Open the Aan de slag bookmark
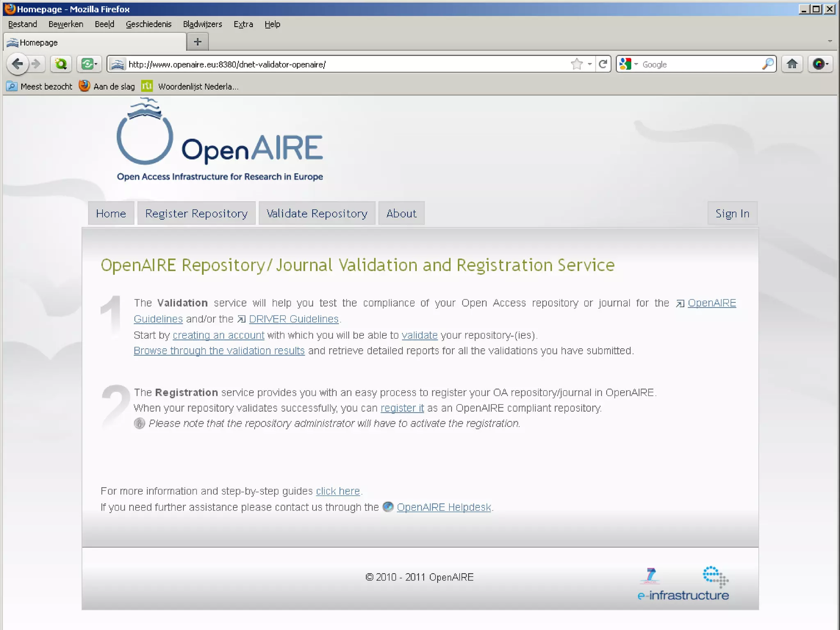Screen dimensions: 840x630 coord(107,86)
